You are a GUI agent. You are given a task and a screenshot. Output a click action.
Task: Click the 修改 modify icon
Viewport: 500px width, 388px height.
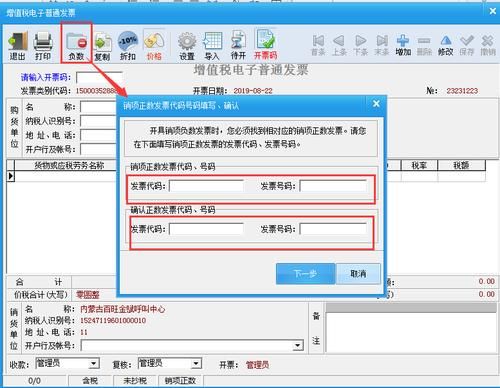click(446, 45)
